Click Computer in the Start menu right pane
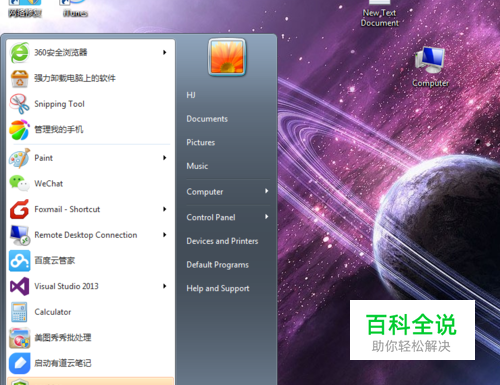 [x=205, y=192]
